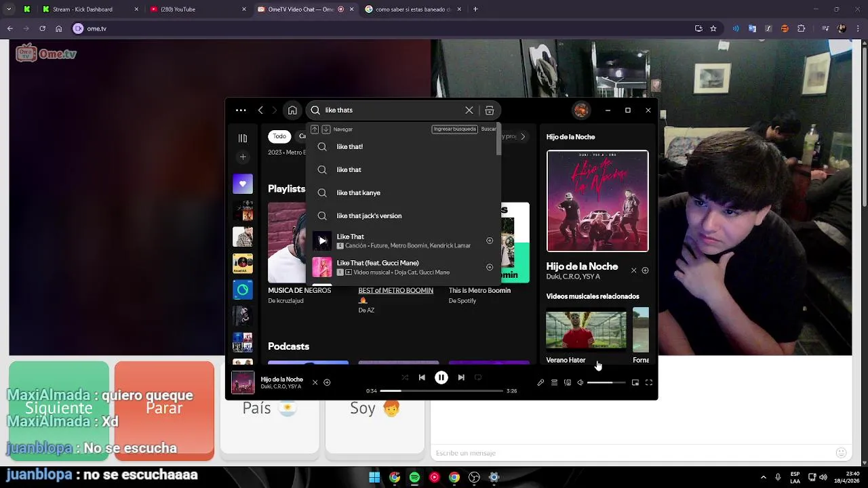Play the 'Like That' Future track

pyautogui.click(x=322, y=241)
